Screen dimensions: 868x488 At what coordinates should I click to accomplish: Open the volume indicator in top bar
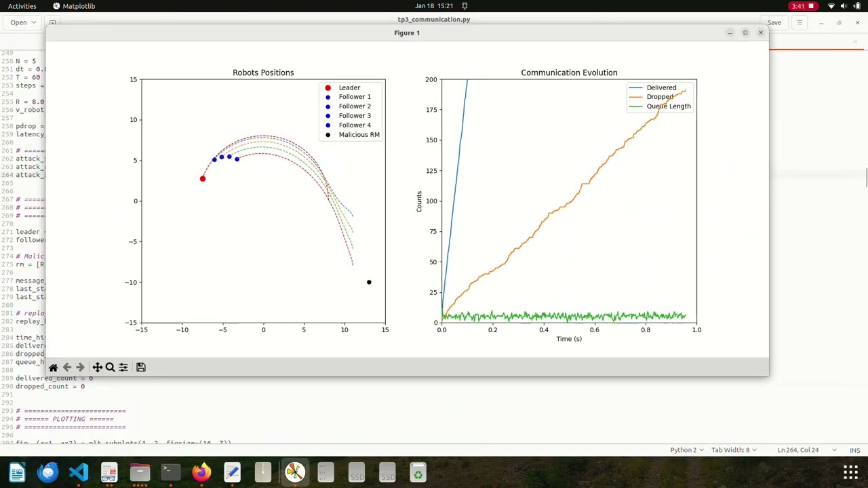(x=844, y=6)
